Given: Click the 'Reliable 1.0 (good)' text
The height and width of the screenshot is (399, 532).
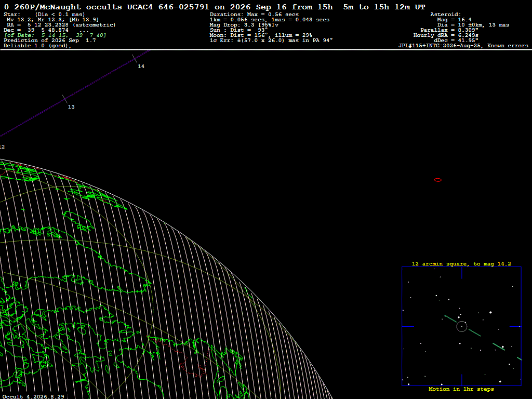Looking at the screenshot, I should click(x=37, y=46).
